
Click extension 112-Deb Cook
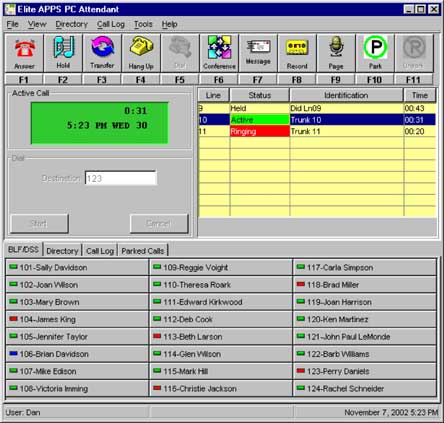tap(221, 319)
